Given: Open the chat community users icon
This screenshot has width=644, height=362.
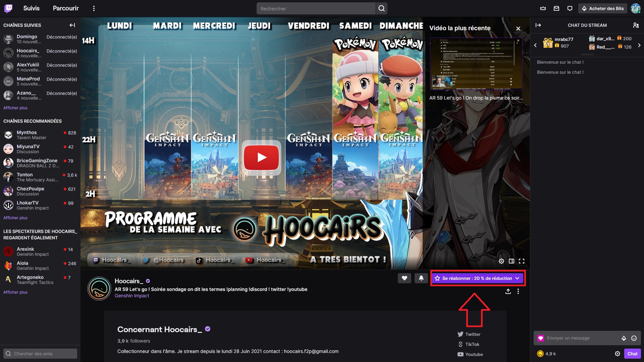Looking at the screenshot, I should pyautogui.click(x=636, y=25).
